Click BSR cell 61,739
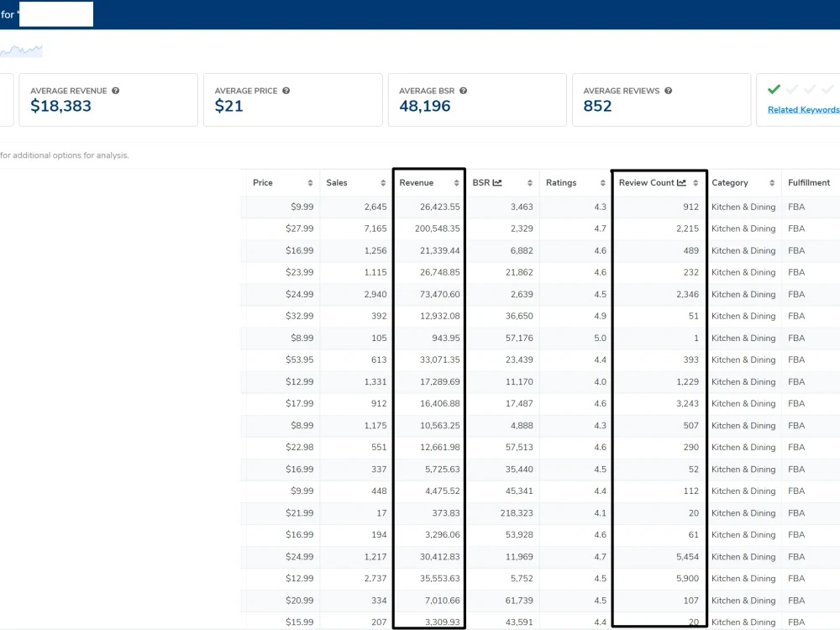The height and width of the screenshot is (630, 840). (x=519, y=601)
